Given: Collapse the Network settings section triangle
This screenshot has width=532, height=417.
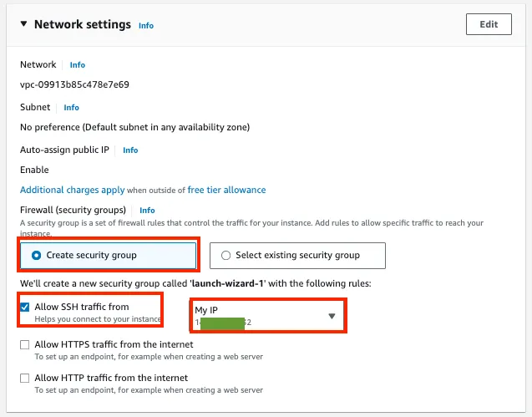Looking at the screenshot, I should click(23, 25).
